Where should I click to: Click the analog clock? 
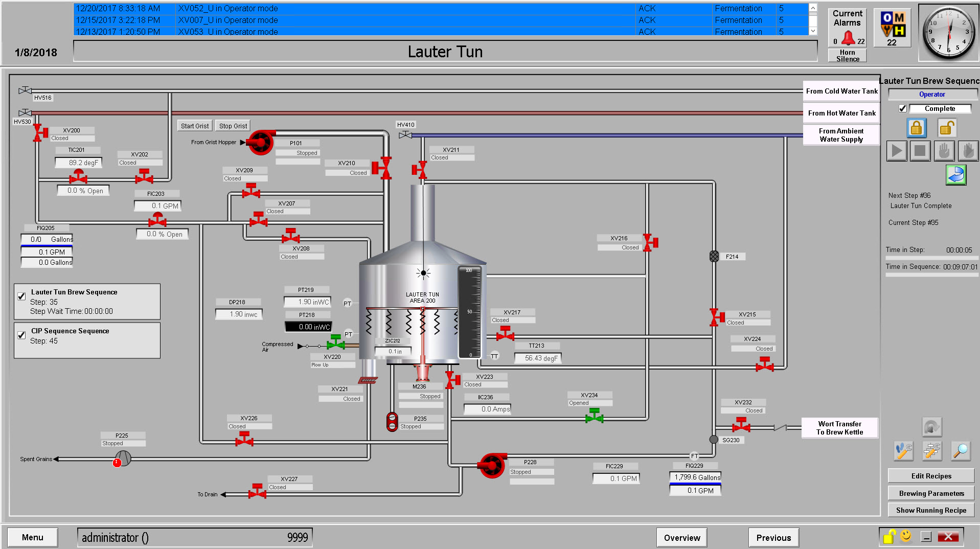pos(948,32)
